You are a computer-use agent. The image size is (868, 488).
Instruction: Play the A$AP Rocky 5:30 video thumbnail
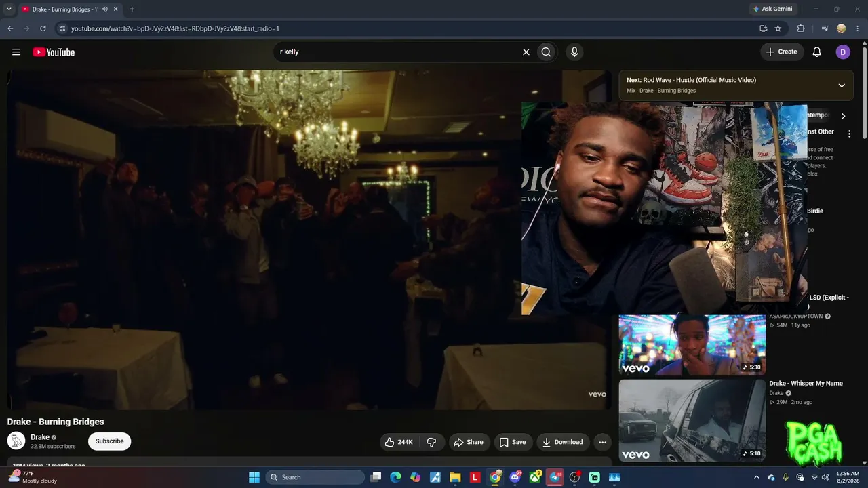[x=692, y=345]
